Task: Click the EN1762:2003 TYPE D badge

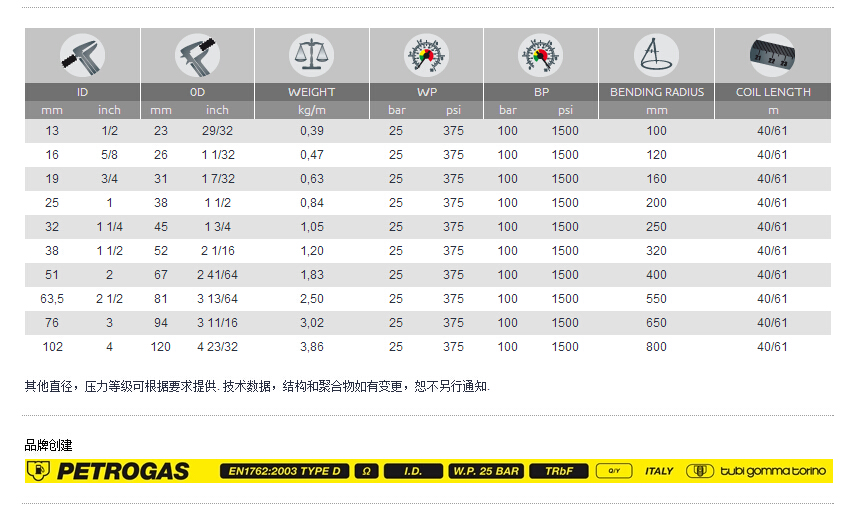Action: [284, 471]
